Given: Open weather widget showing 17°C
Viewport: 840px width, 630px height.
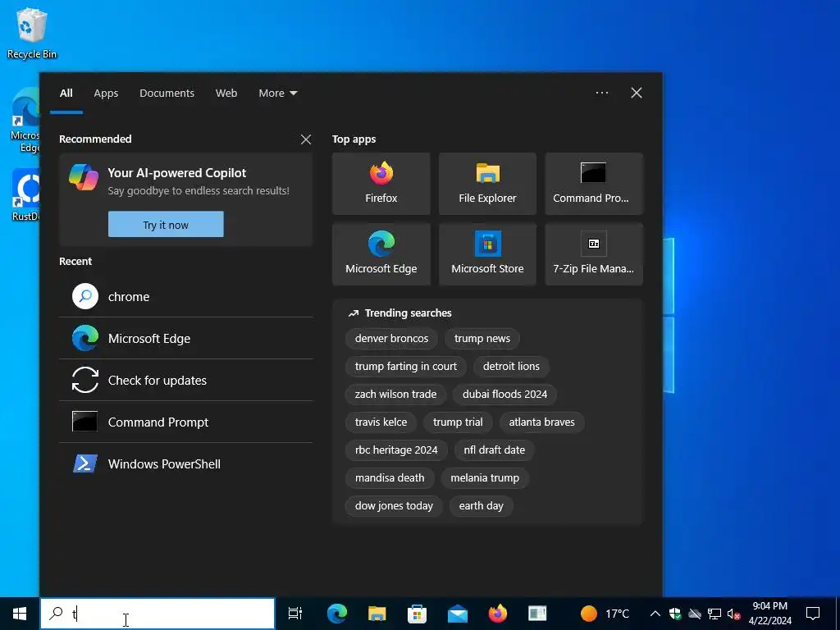Looking at the screenshot, I should click(x=605, y=614).
